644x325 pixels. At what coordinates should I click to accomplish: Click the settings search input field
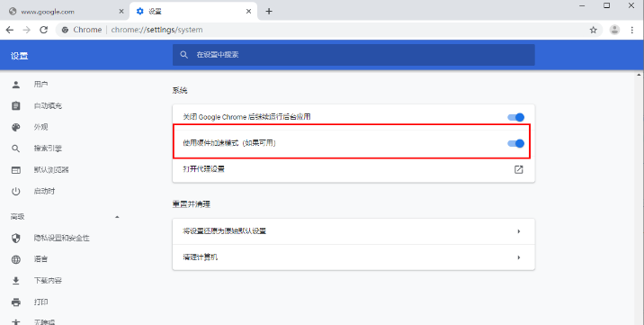coord(353,55)
